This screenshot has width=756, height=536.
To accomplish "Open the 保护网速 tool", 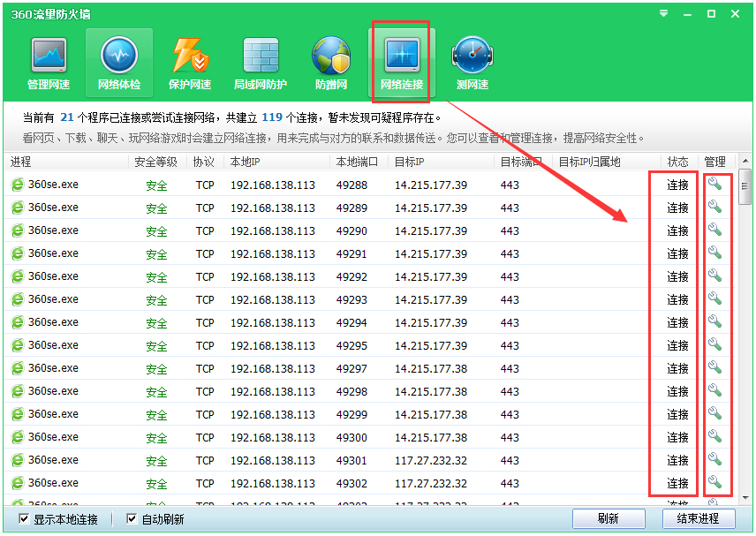I will pyautogui.click(x=190, y=64).
